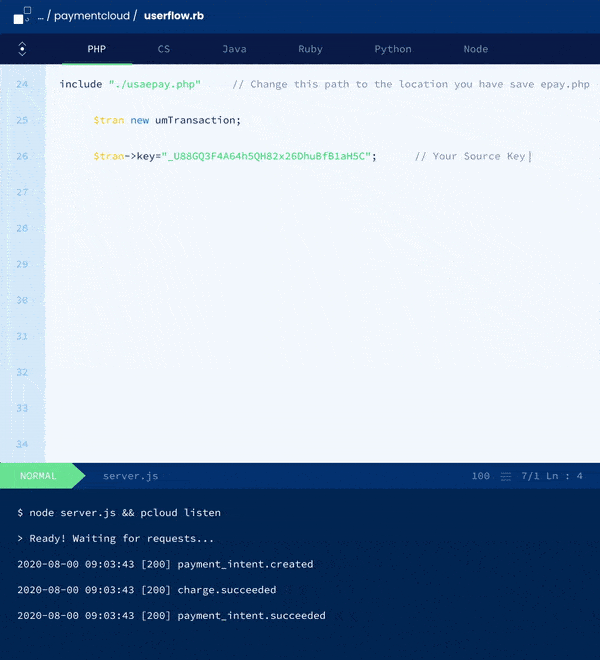Open the Java tab

235,49
